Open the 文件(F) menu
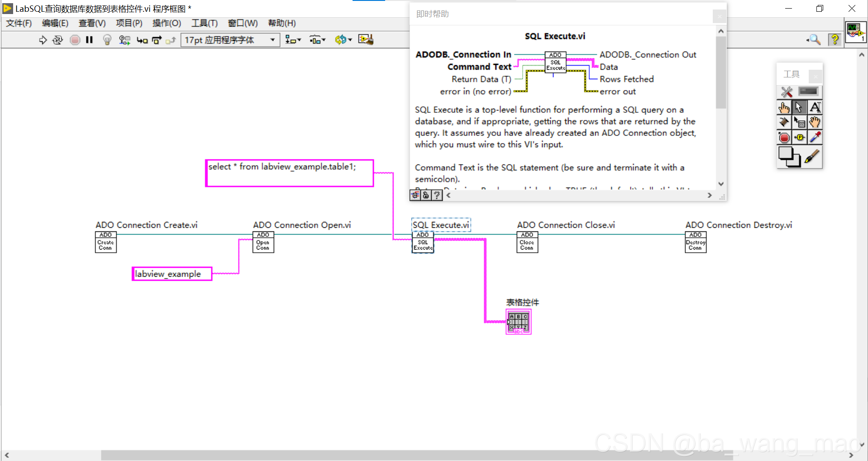Screen dimensions: 868x461 pyautogui.click(x=19, y=23)
